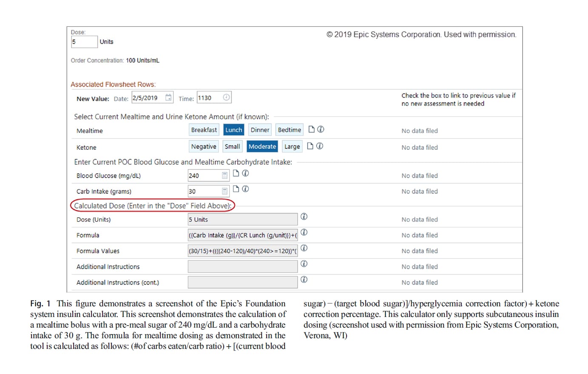This screenshot has height=374, width=588.
Task: Click the info icon beside Blood Glucose
Action: (245, 173)
